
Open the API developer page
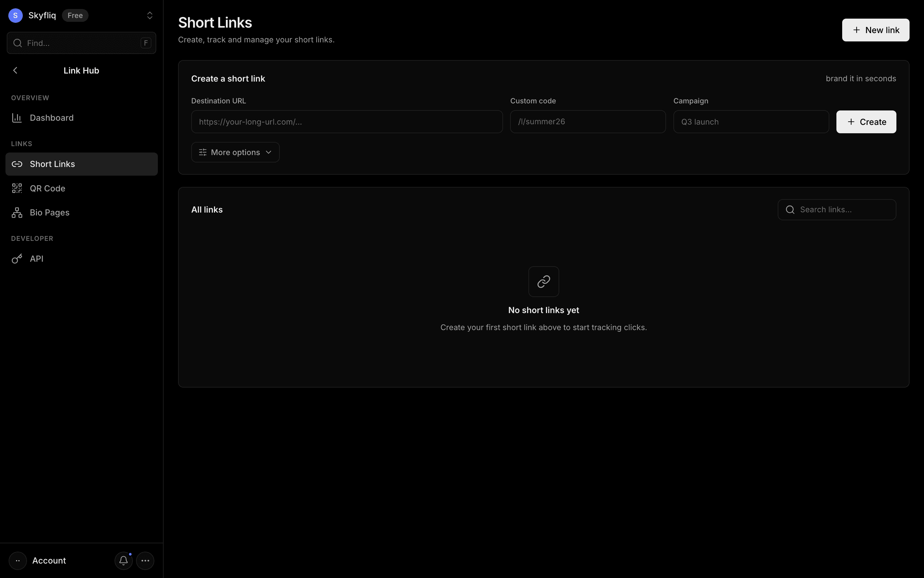tap(81, 259)
